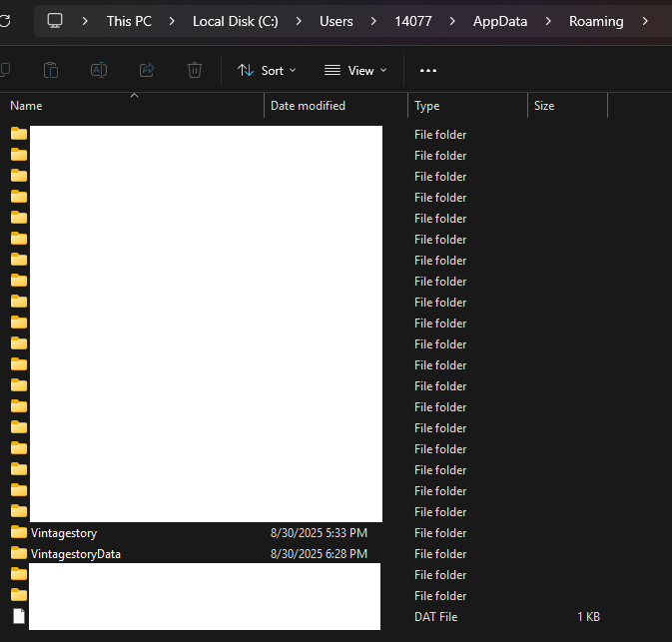Select the DAT file icon
Screen dimensions: 672x642
pos(19,617)
